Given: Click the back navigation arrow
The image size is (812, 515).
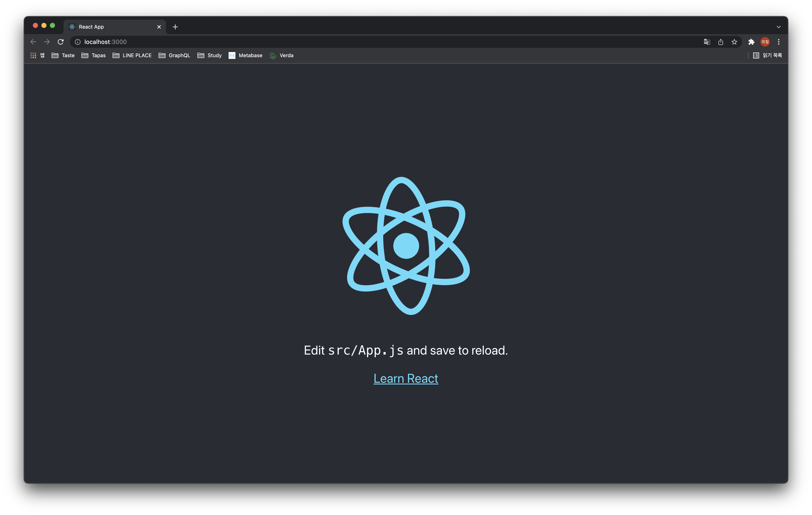Looking at the screenshot, I should [33, 42].
